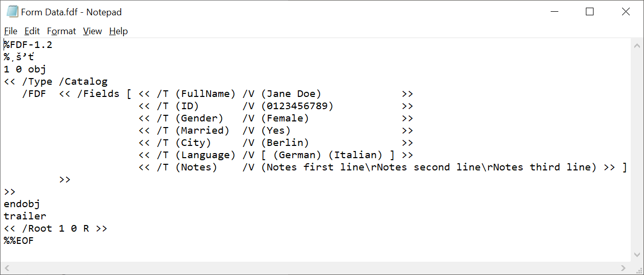Click the horizontal scrollbar track
This screenshot has width=644, height=275.
tap(315, 268)
